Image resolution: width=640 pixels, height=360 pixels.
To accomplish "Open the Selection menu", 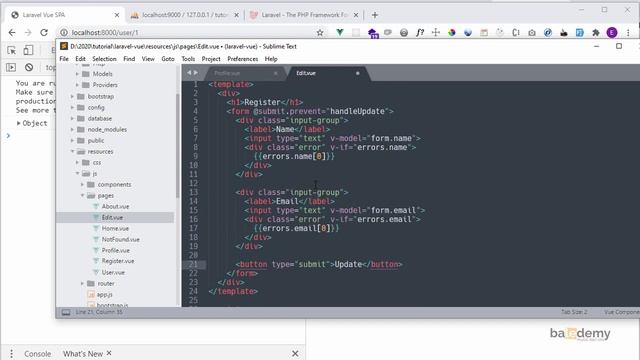I will click(x=104, y=59).
